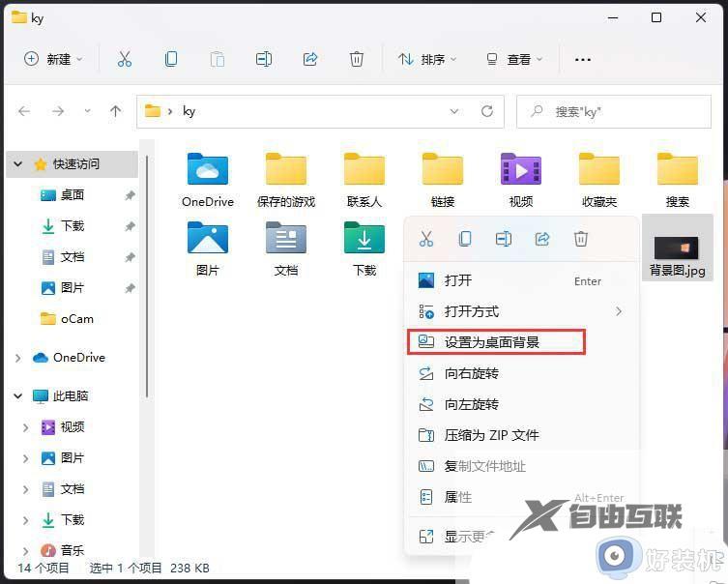Screen dimensions: 728x584
Task: Select the 文档 folder in file pane
Action: pos(286,248)
